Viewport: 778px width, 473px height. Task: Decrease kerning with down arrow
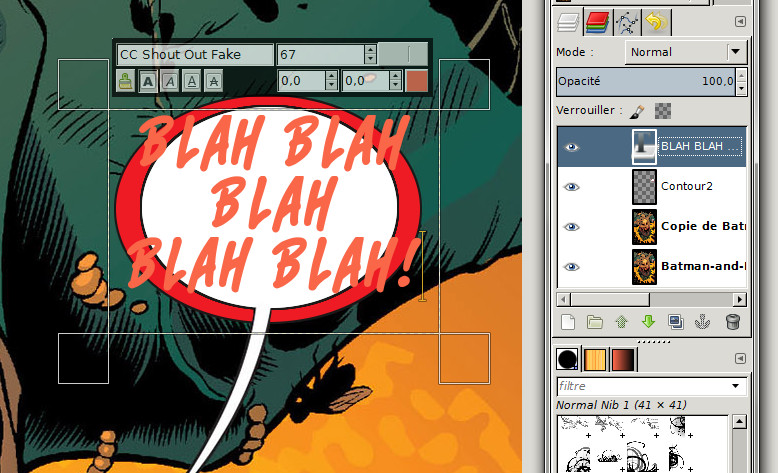coord(395,86)
